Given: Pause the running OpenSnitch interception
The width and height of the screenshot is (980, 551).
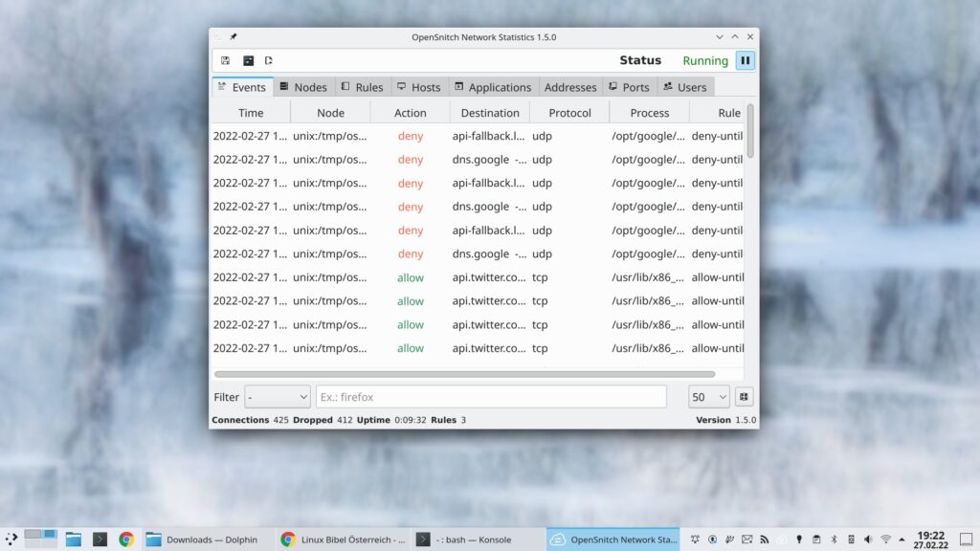Looking at the screenshot, I should point(745,60).
